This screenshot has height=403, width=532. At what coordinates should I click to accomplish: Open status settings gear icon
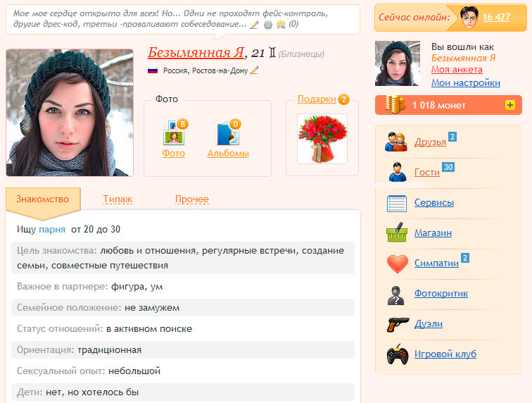[267, 25]
